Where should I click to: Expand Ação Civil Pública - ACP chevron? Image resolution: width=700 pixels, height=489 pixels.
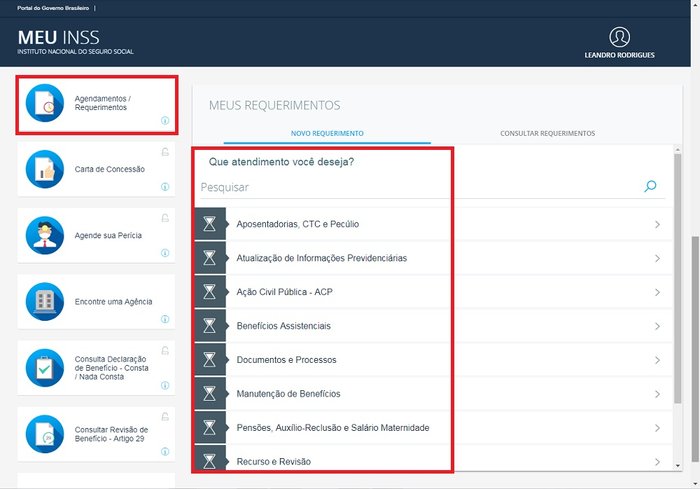658,292
